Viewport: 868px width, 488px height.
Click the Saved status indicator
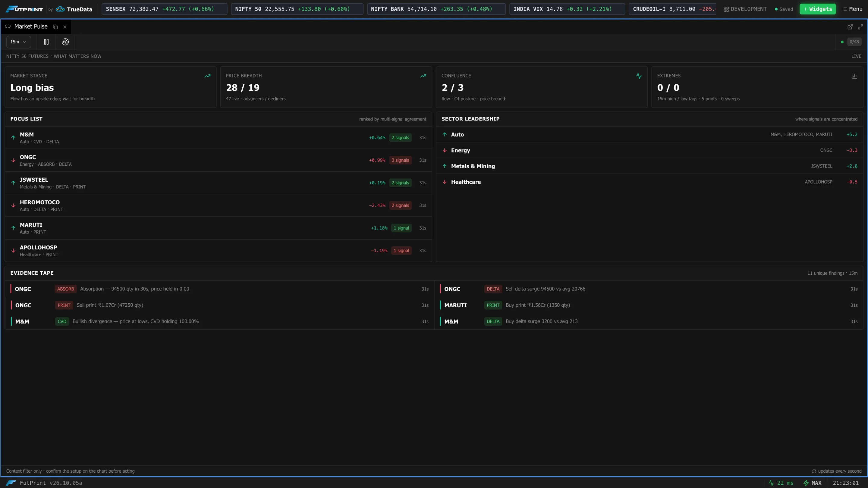click(x=784, y=9)
